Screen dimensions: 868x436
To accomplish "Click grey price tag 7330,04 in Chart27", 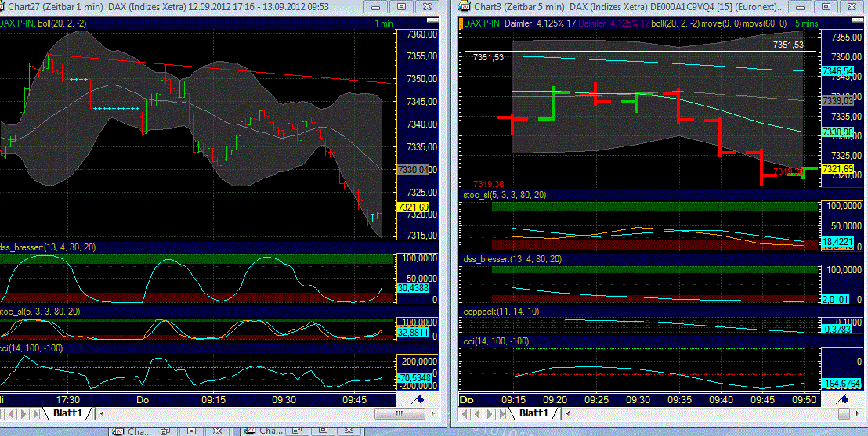I will [413, 170].
